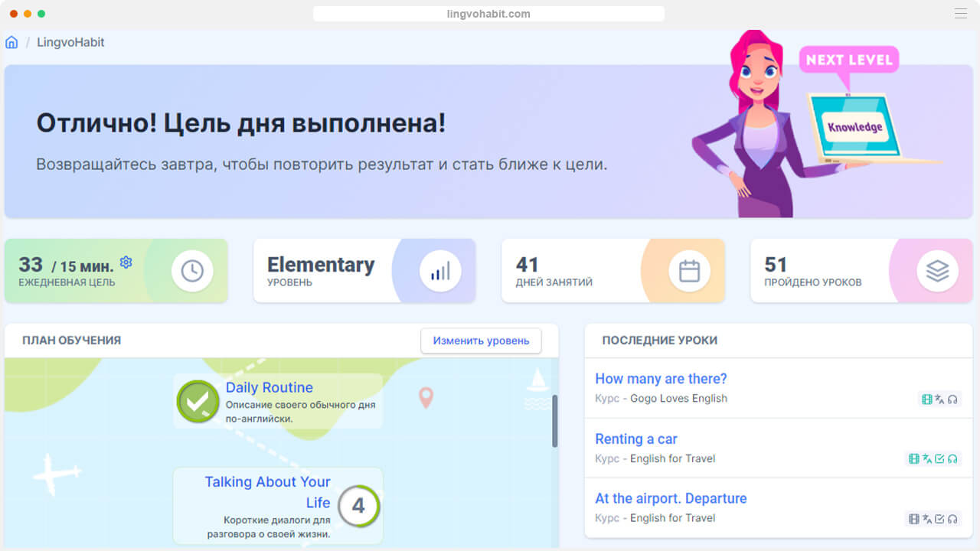Toggle the green checkmark on Daily Routine lesson
The height and width of the screenshot is (551, 980).
(198, 400)
